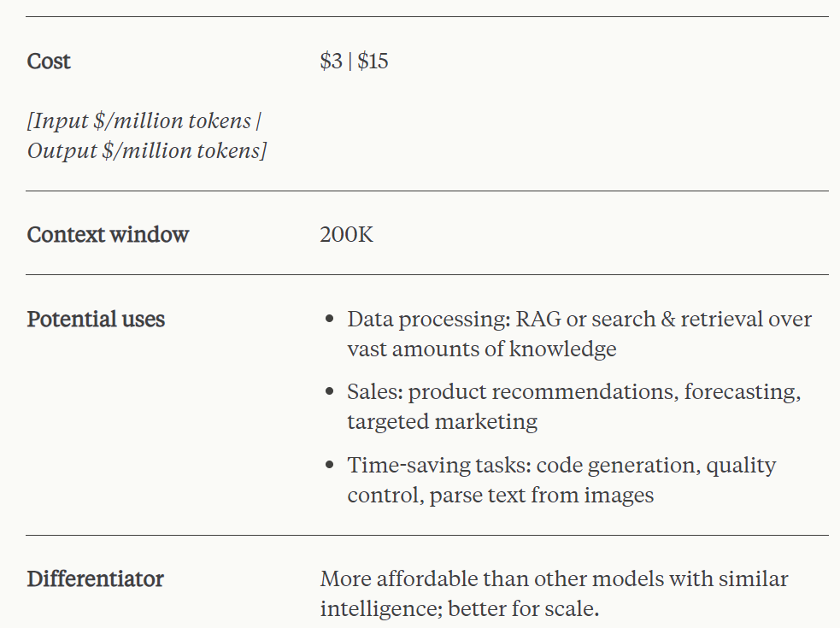Viewport: 840px width, 628px height.
Task: Select the Differentiator row heading
Action: (x=95, y=579)
